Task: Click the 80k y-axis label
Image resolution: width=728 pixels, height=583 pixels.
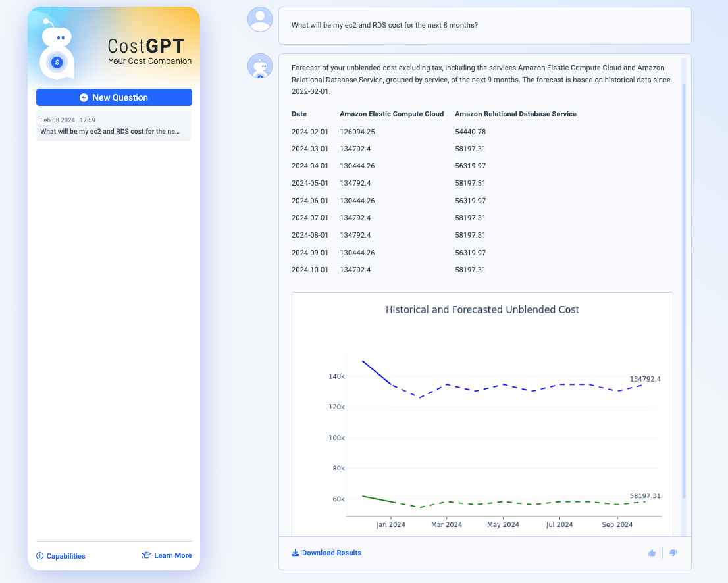Action: (x=338, y=469)
